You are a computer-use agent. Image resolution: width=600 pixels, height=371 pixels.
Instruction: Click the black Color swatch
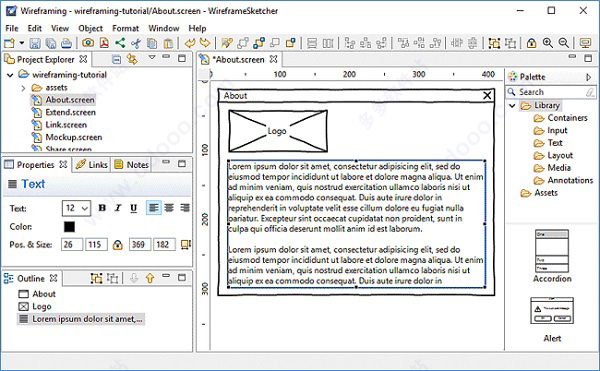point(69,227)
